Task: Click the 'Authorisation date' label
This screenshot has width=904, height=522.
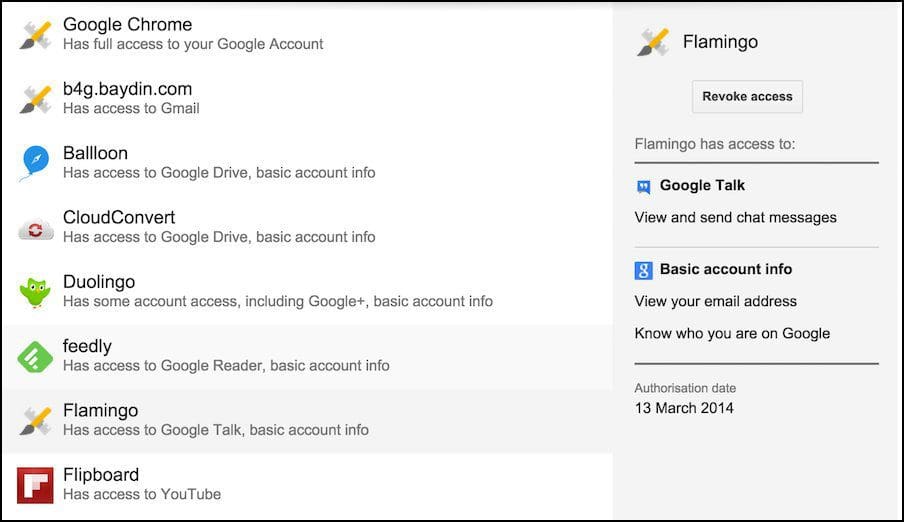Action: pyautogui.click(x=685, y=388)
